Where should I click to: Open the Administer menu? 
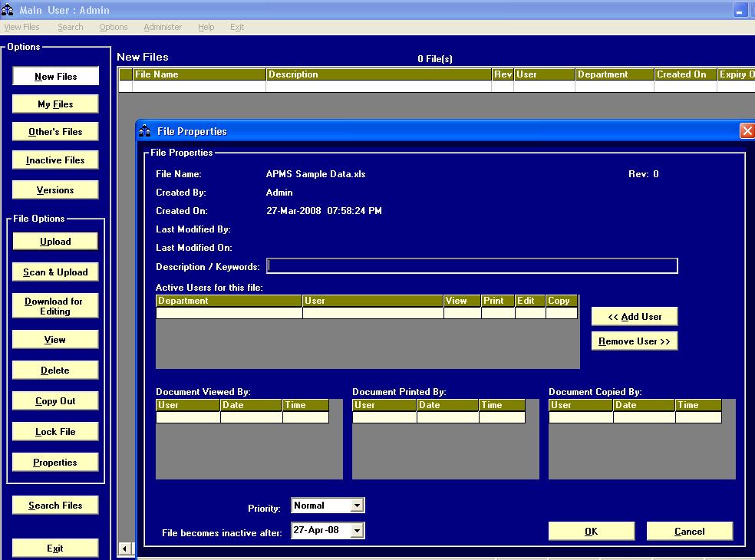[163, 27]
